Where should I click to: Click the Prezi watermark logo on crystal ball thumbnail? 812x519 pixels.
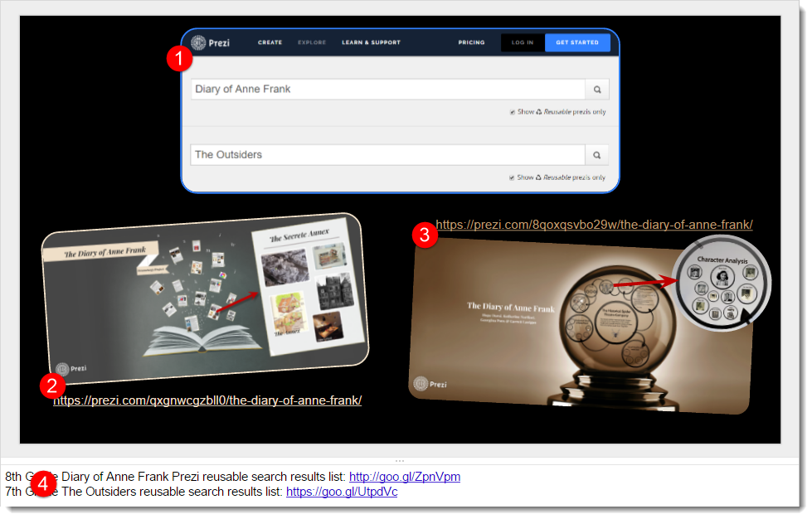pos(430,384)
